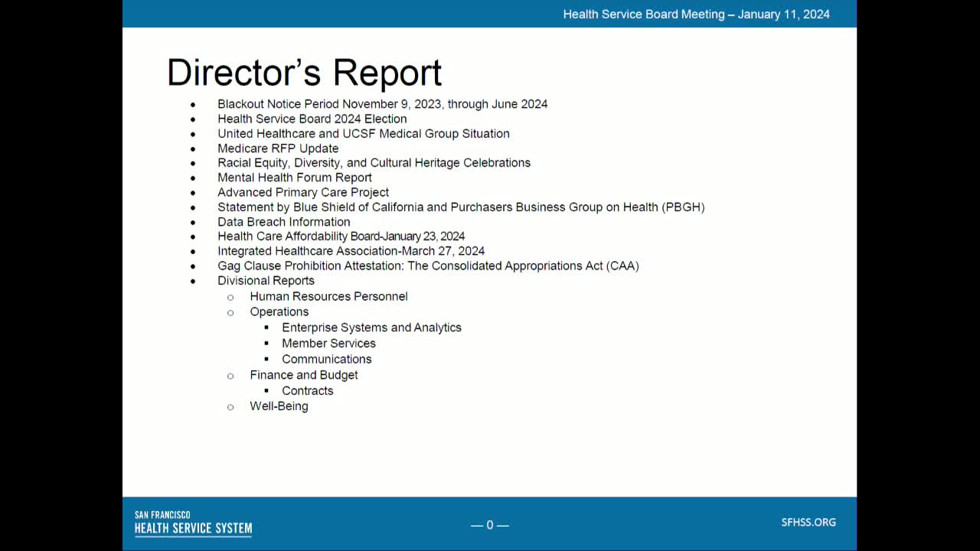This screenshot has width=980, height=551.
Task: Click the circle marker beside Well-Being
Action: (x=230, y=407)
